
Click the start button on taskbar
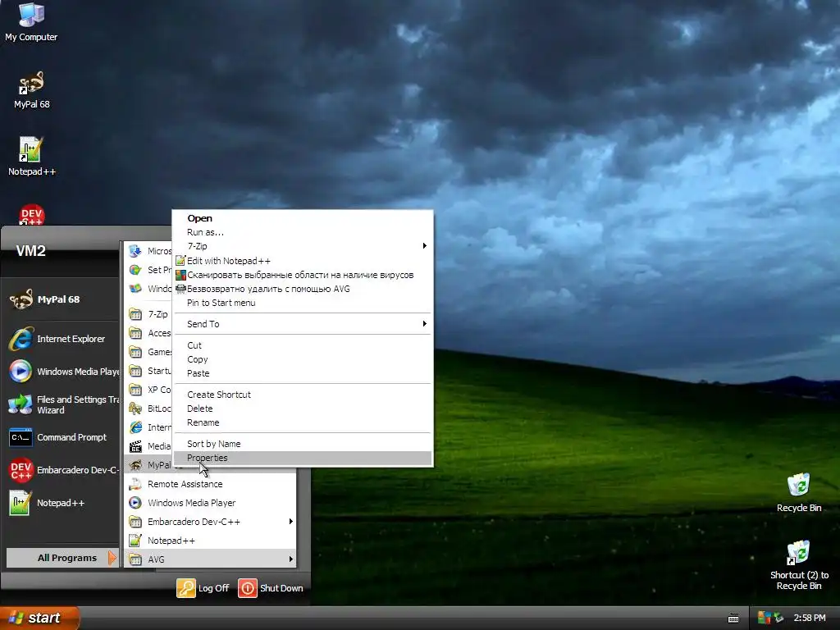click(39, 618)
